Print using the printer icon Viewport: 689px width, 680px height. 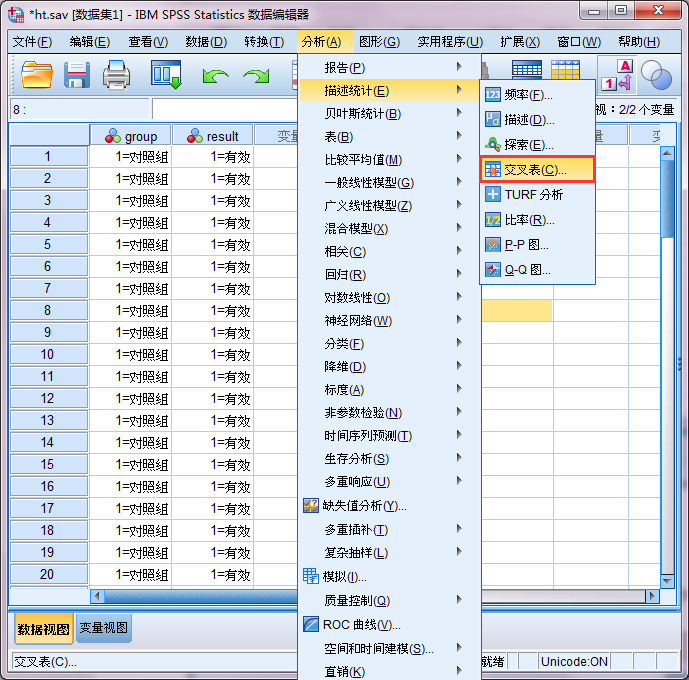116,75
